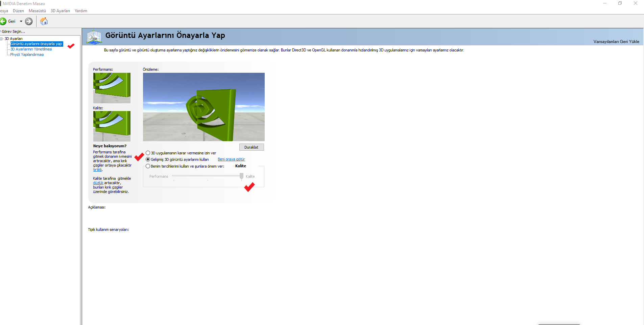The width and height of the screenshot is (644, 325).
Task: Open the 3D Ayarları menu
Action: [60, 11]
